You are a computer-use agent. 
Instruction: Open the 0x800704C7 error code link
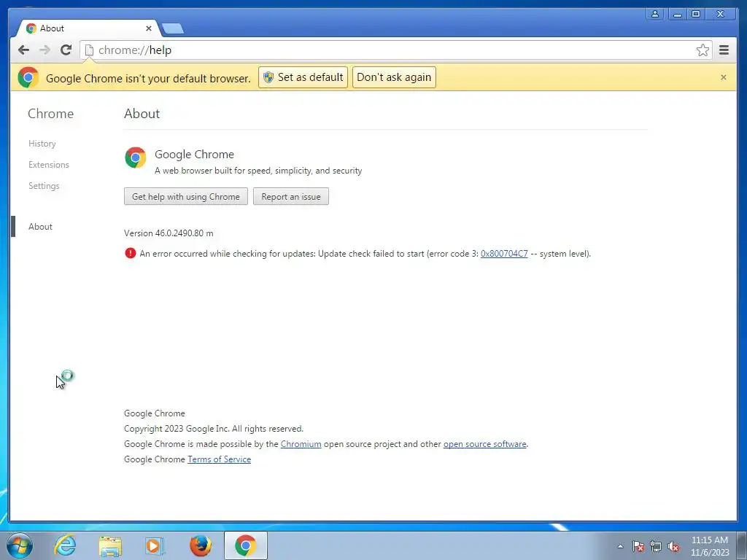pos(504,253)
